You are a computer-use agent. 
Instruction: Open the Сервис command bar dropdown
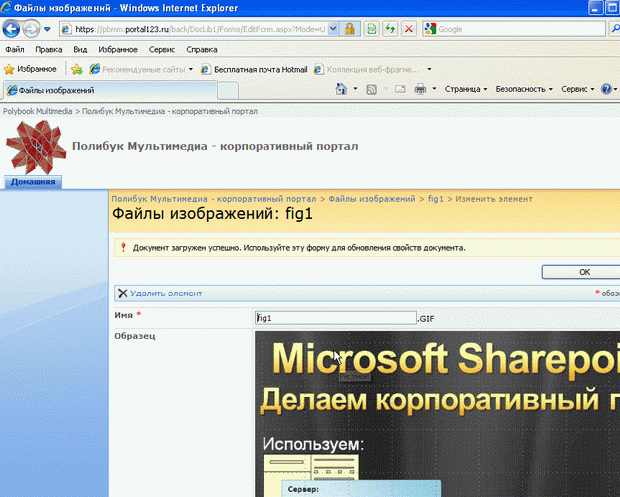pyautogui.click(x=576, y=89)
